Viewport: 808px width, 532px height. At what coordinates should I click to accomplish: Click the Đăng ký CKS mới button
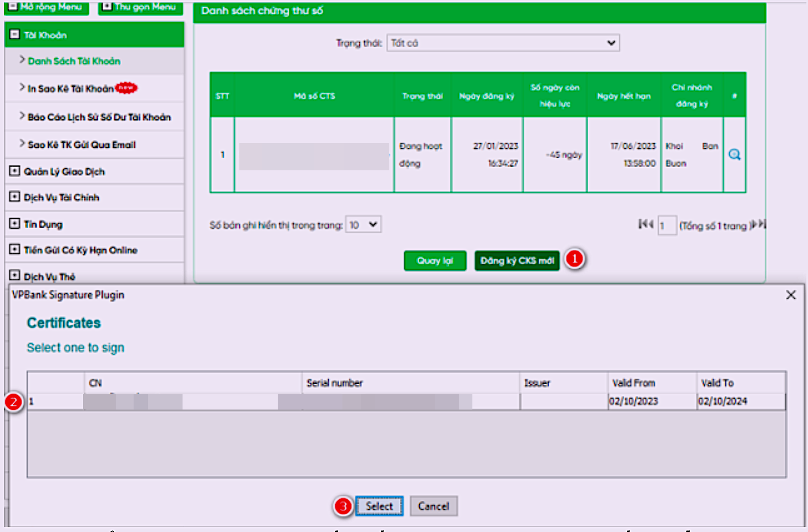[517, 261]
